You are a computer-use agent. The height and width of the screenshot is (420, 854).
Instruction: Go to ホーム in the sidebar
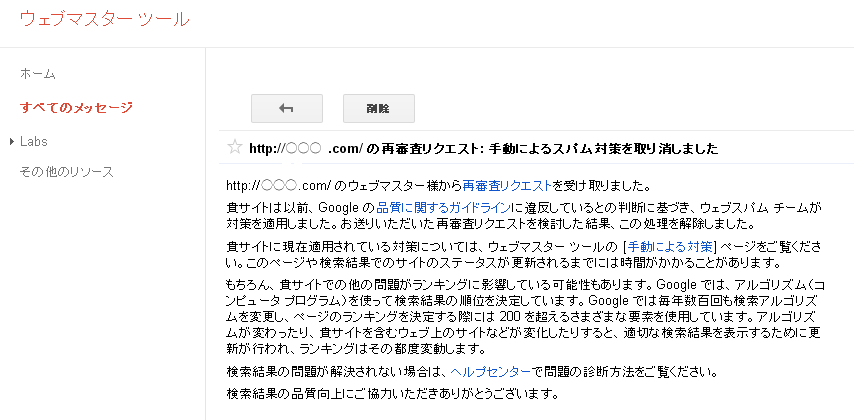[38, 74]
